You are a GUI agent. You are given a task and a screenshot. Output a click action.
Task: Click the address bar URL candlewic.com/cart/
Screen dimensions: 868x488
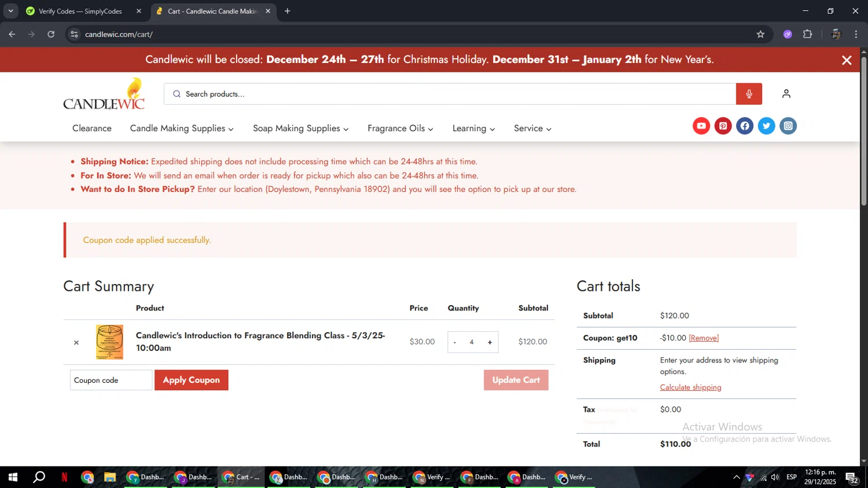coord(119,34)
